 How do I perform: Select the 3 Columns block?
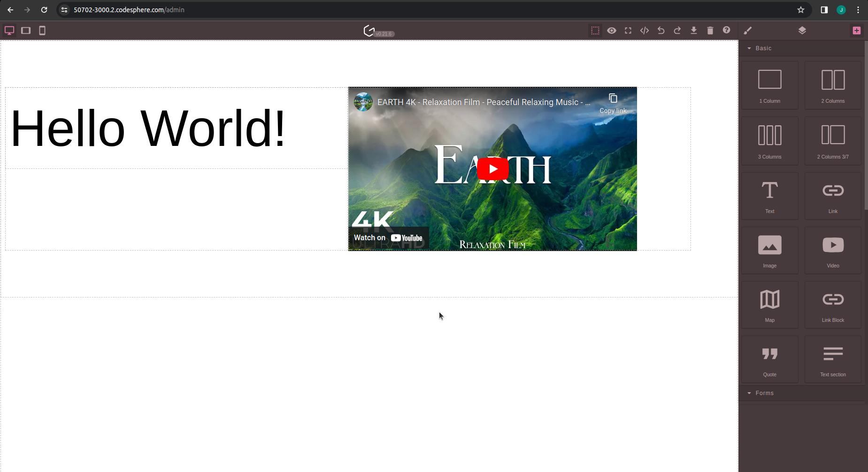(x=770, y=141)
